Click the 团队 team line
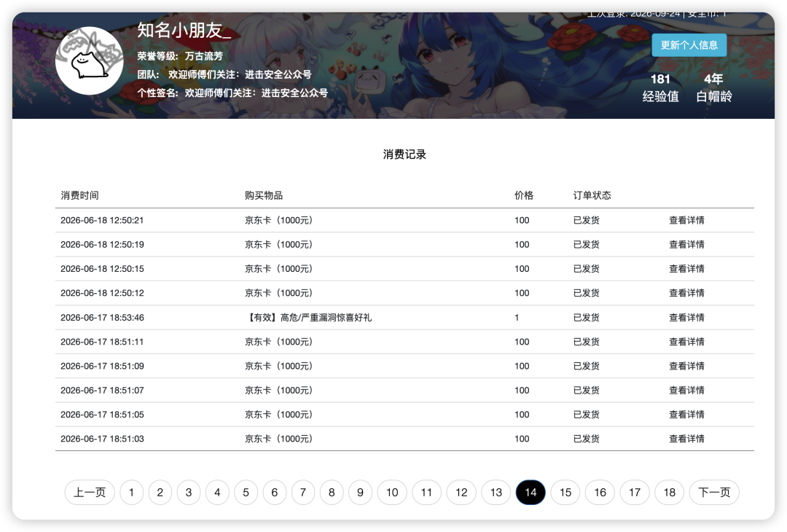This screenshot has width=787, height=532. click(224, 74)
